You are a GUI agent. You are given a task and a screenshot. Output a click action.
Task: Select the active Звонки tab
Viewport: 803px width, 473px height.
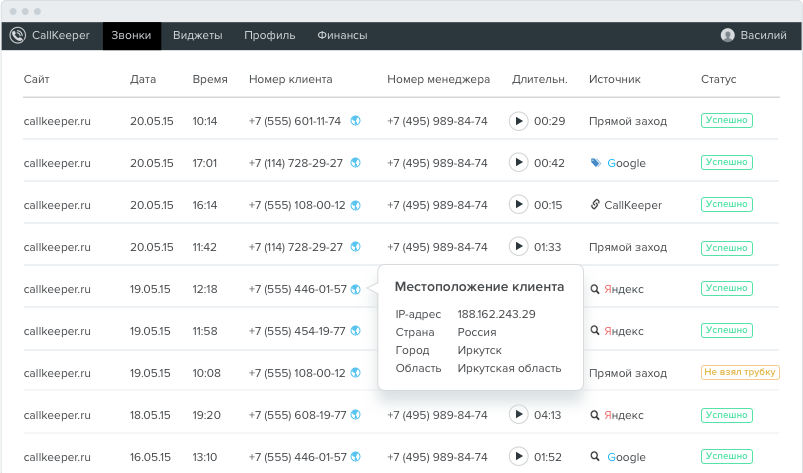tap(131, 35)
